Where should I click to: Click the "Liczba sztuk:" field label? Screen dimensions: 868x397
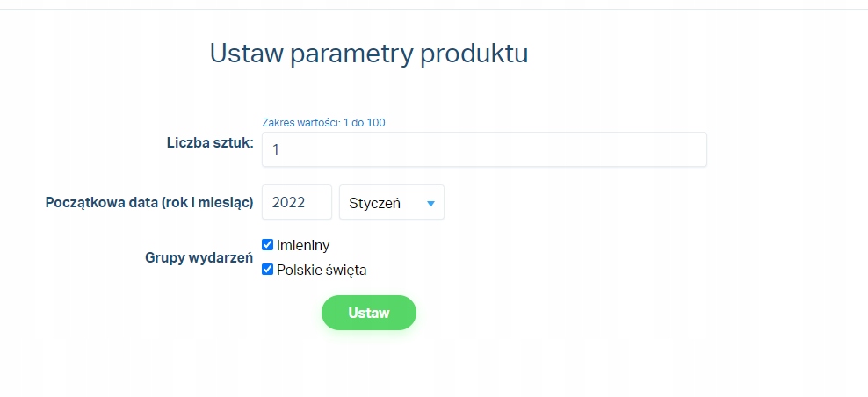point(210,142)
